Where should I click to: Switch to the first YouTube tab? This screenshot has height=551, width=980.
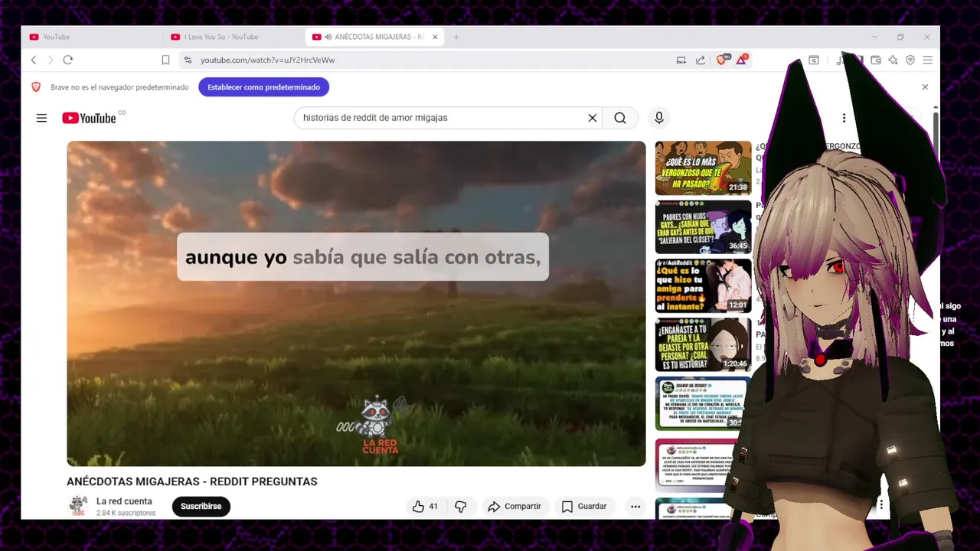pos(90,37)
